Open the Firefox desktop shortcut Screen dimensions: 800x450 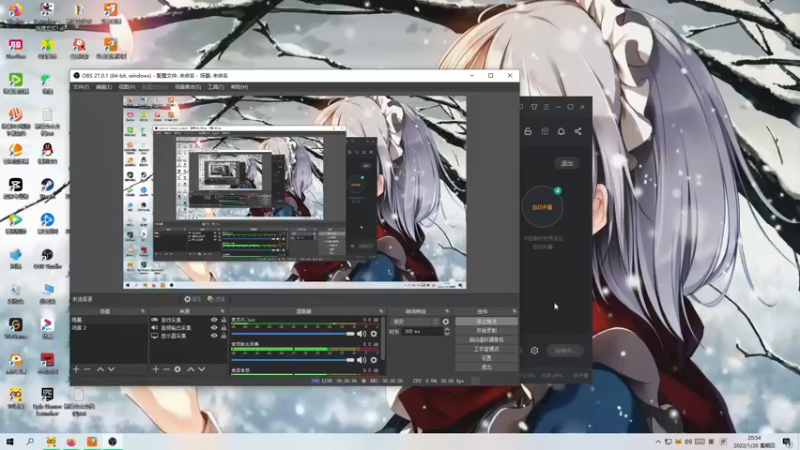tap(15, 13)
